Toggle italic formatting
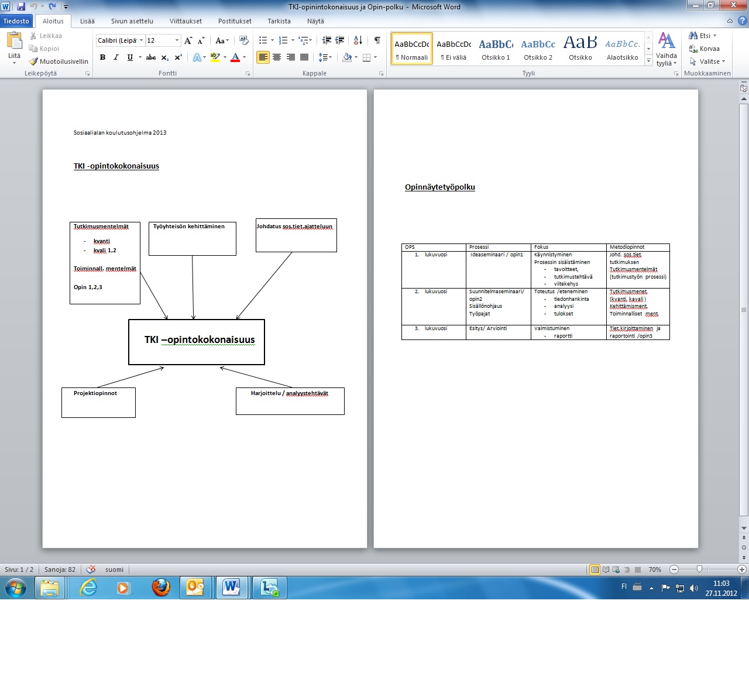749x700 pixels. [116, 57]
